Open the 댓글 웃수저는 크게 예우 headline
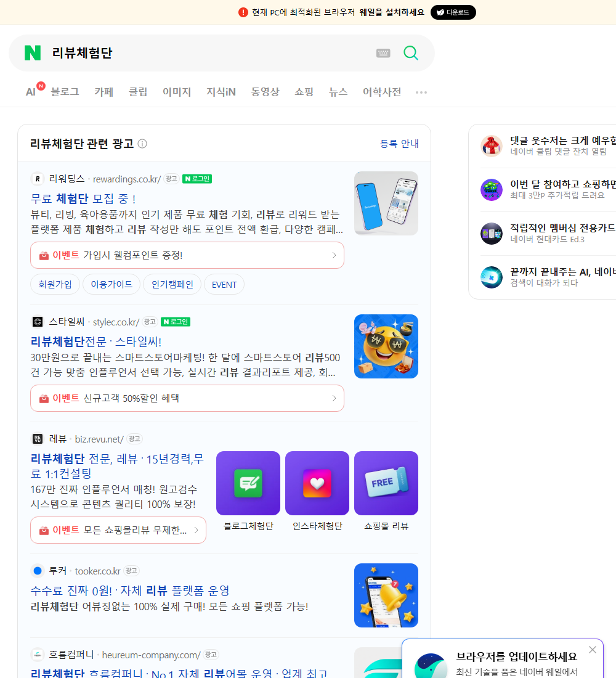 click(563, 140)
